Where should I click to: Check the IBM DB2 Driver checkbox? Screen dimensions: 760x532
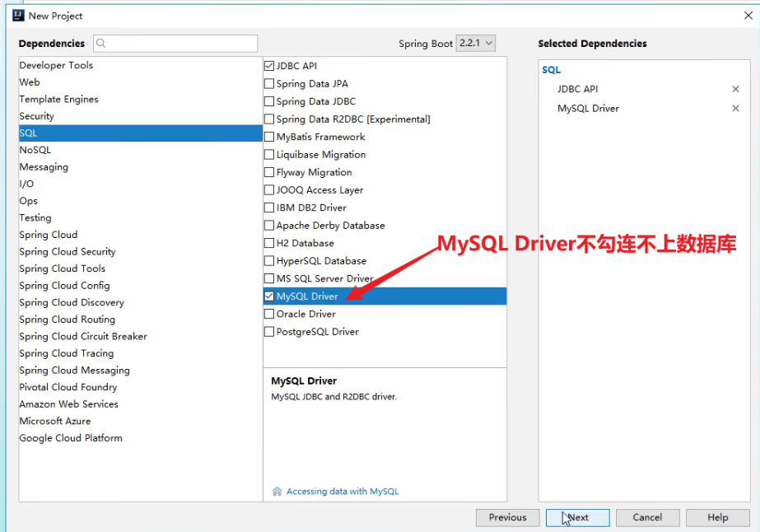coord(269,208)
